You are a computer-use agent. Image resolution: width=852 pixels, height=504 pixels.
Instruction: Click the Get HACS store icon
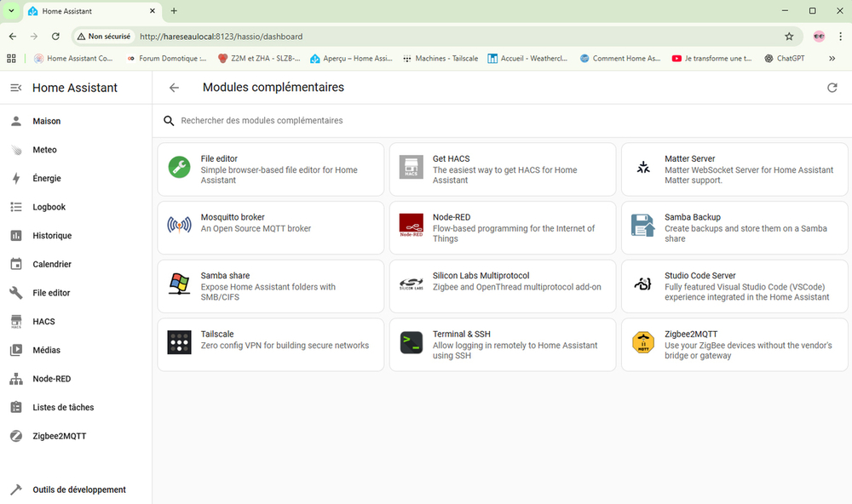pyautogui.click(x=412, y=167)
